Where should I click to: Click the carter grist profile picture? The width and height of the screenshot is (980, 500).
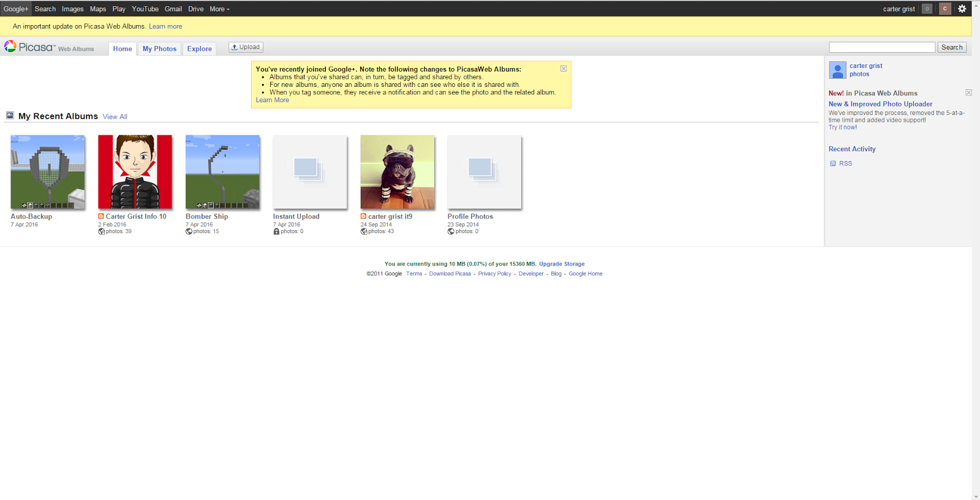point(837,70)
